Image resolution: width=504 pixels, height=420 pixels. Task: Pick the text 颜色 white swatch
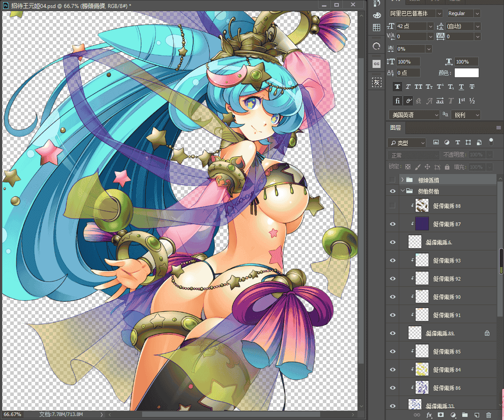pyautogui.click(x=466, y=73)
